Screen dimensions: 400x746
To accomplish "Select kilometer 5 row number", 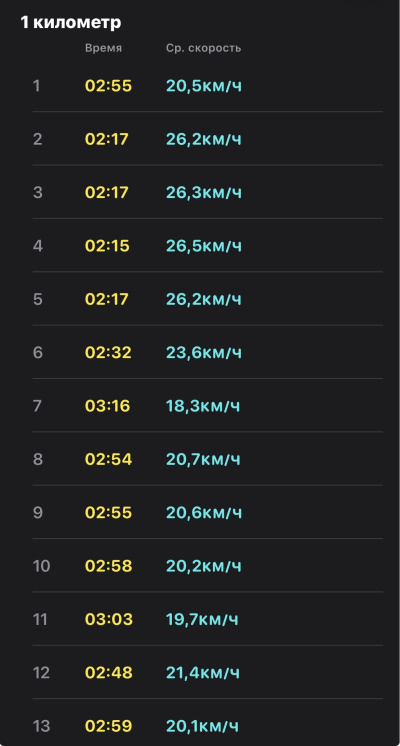I will pos(38,299).
